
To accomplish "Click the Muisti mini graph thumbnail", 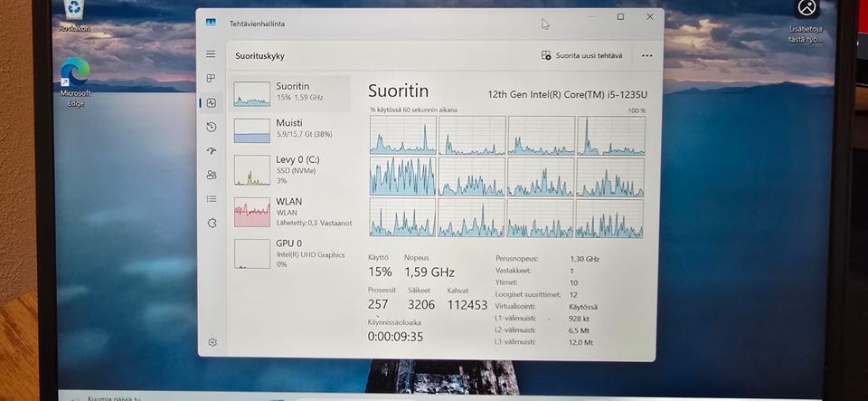I will point(252,130).
